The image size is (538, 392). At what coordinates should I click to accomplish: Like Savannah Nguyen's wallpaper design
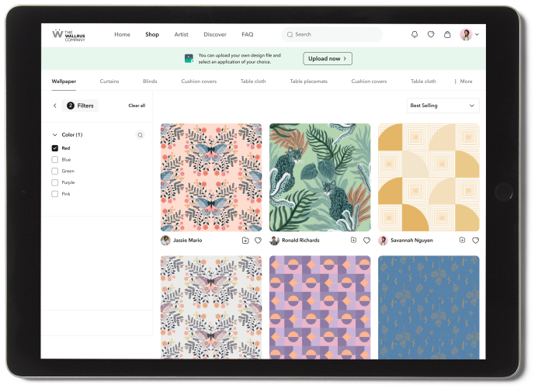[x=476, y=241]
